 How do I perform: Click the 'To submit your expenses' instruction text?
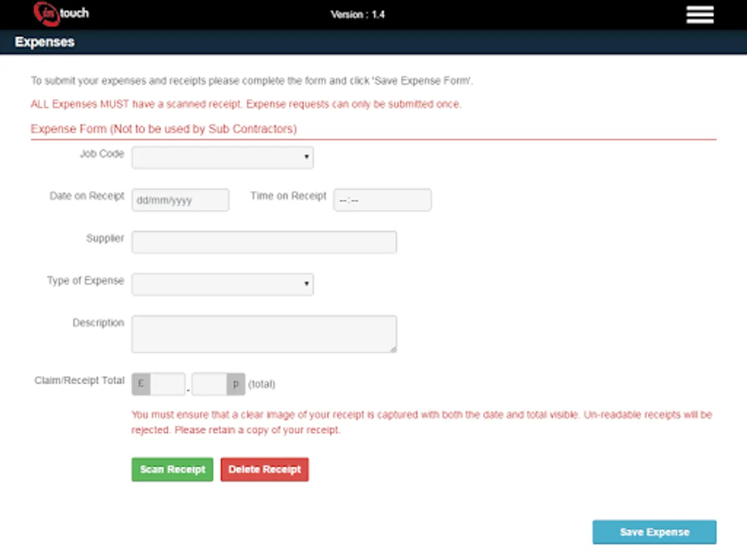[252, 81]
